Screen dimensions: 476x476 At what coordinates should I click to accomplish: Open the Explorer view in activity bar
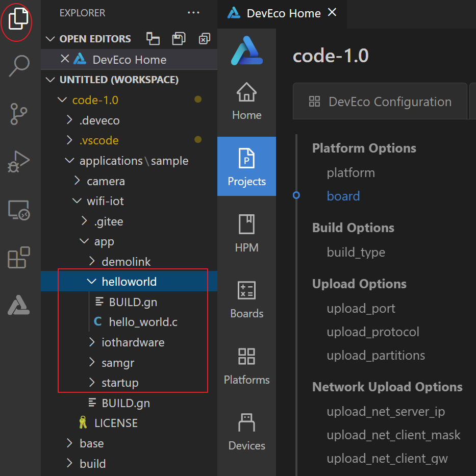(x=19, y=19)
